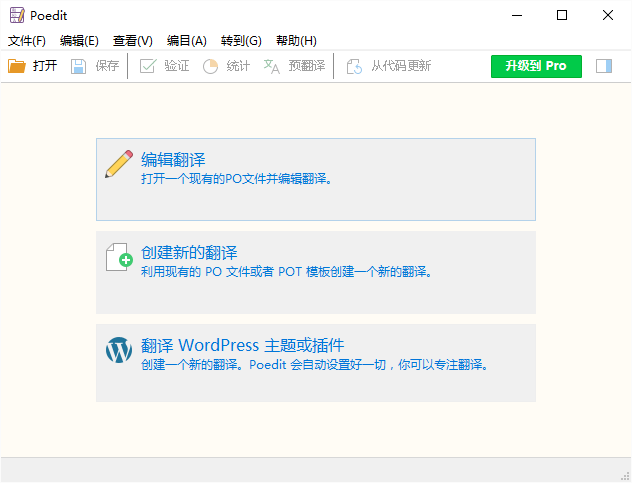
Task: Click description about PO 文件或者 POT 模板
Action: [x=287, y=272]
